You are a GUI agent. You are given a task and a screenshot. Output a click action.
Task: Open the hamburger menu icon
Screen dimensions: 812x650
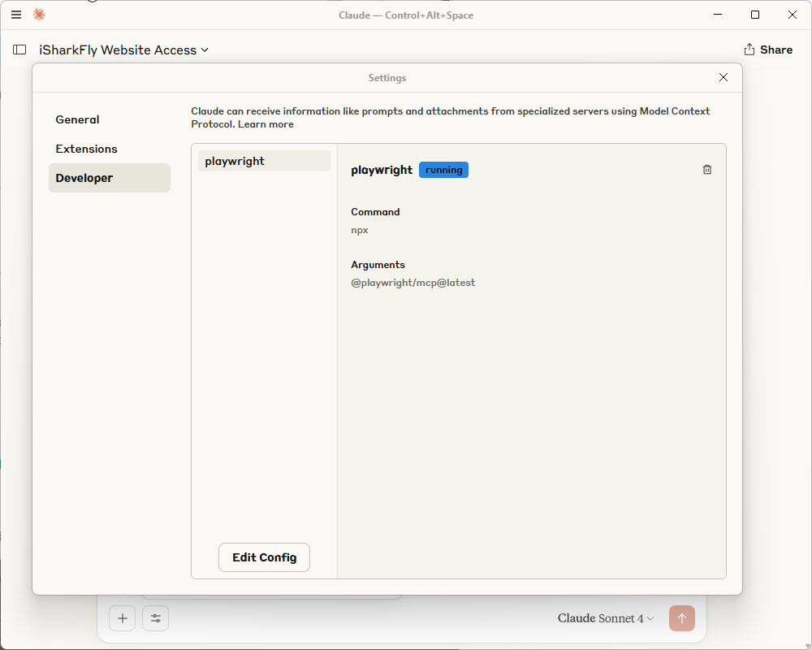pos(16,15)
